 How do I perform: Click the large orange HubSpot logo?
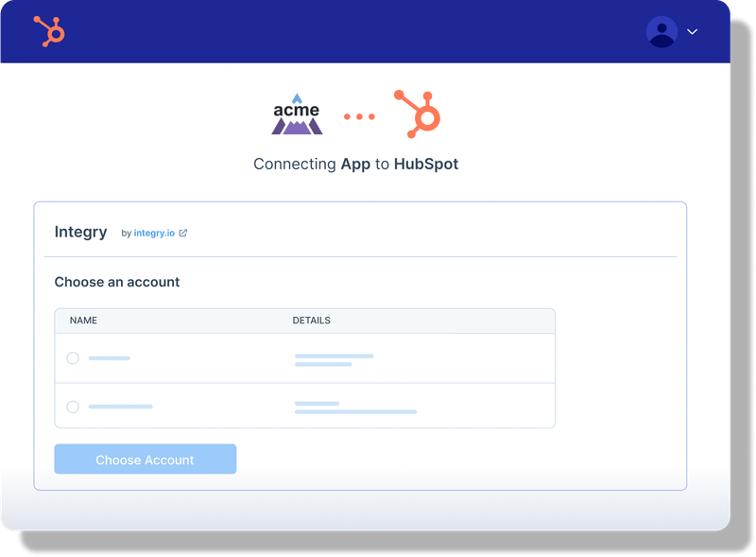(418, 113)
